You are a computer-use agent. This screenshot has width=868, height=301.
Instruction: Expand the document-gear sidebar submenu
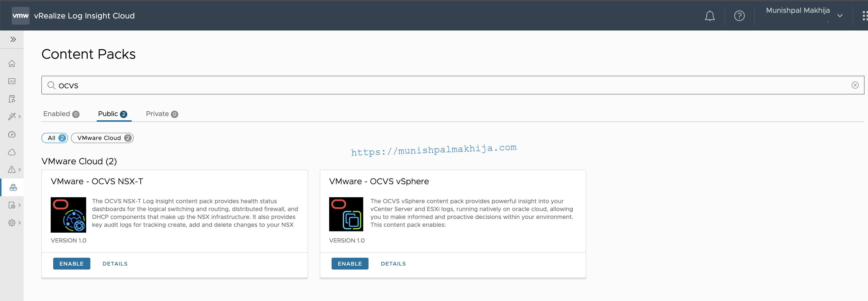tap(19, 205)
